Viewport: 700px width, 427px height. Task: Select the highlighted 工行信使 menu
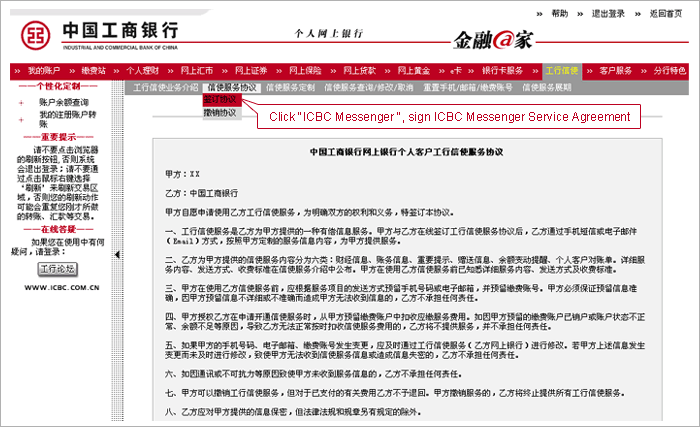click(562, 72)
